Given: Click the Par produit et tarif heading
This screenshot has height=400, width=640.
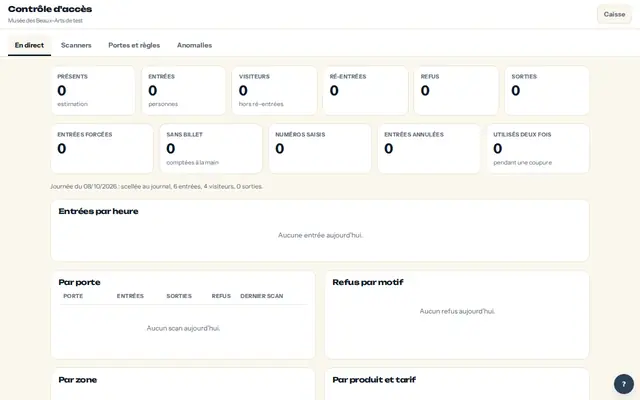Looking at the screenshot, I should [374, 380].
